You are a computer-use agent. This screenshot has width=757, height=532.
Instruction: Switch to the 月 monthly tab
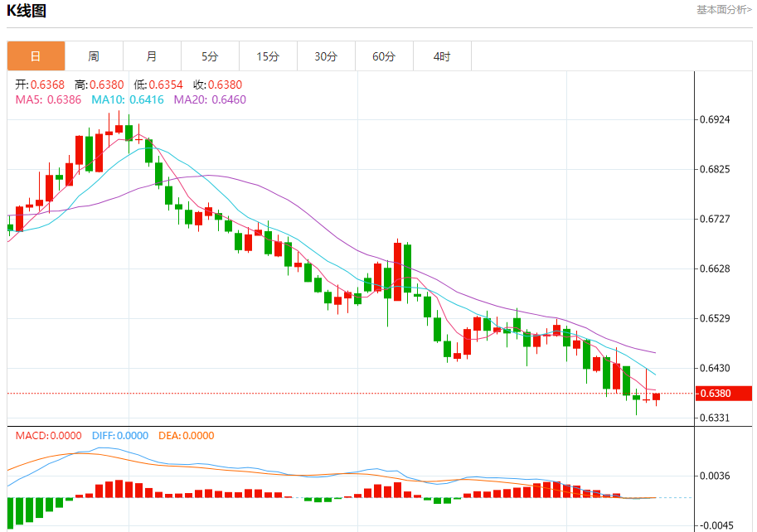[x=152, y=56]
